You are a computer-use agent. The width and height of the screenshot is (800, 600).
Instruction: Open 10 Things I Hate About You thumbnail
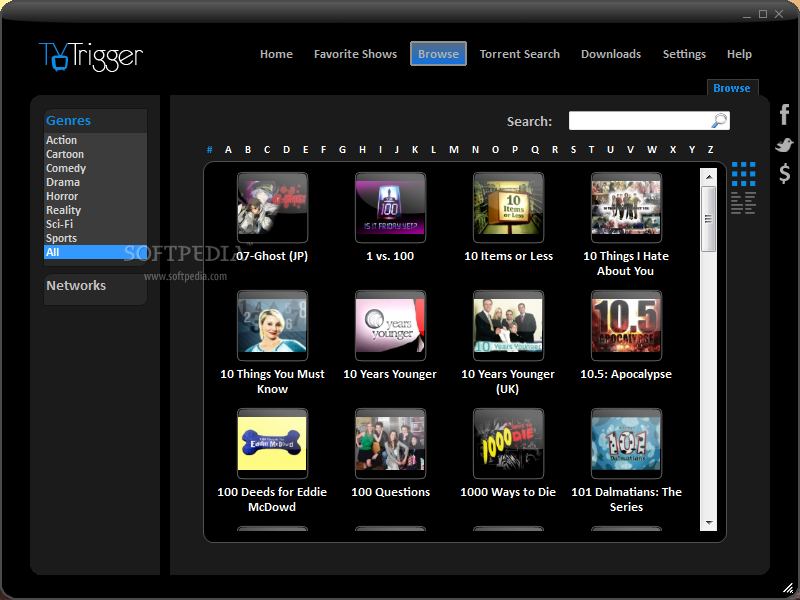coord(627,207)
